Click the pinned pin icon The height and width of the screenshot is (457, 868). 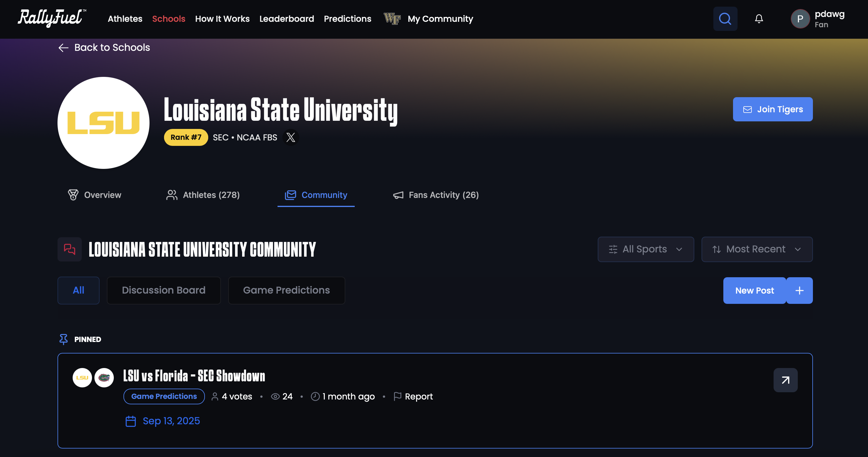click(63, 339)
